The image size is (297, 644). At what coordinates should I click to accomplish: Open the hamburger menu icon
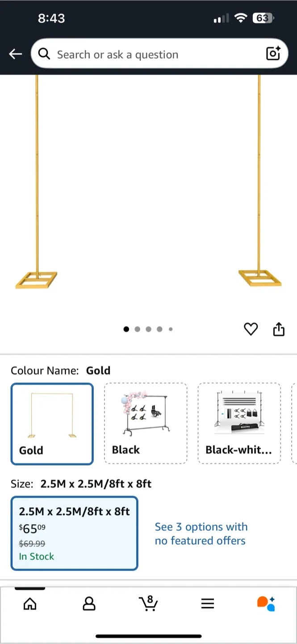click(x=207, y=603)
